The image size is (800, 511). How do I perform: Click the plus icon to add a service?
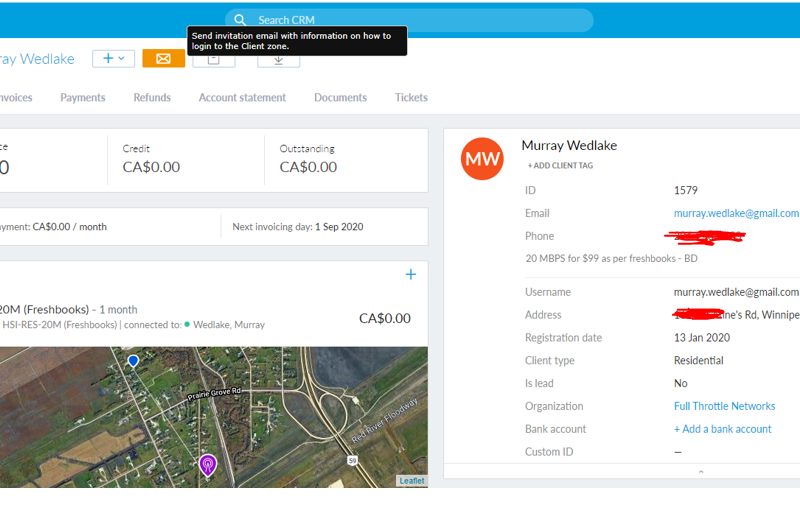pos(410,275)
